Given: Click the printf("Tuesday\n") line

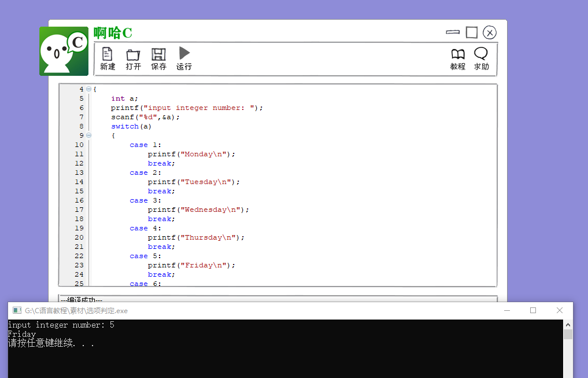Looking at the screenshot, I should point(194,182).
